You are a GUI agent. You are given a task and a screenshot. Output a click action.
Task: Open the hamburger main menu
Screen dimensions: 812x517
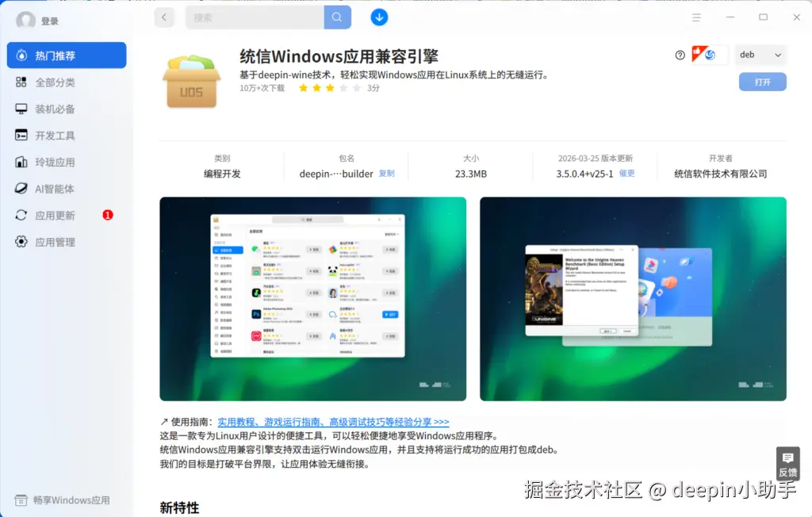(x=696, y=17)
